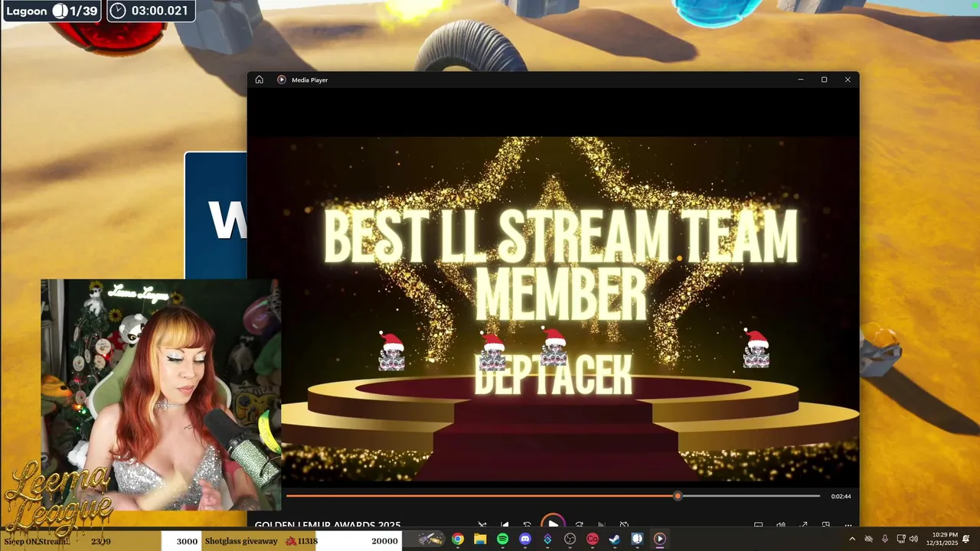980x551 pixels.
Task: Maximize the Media Player window
Action: [x=824, y=80]
